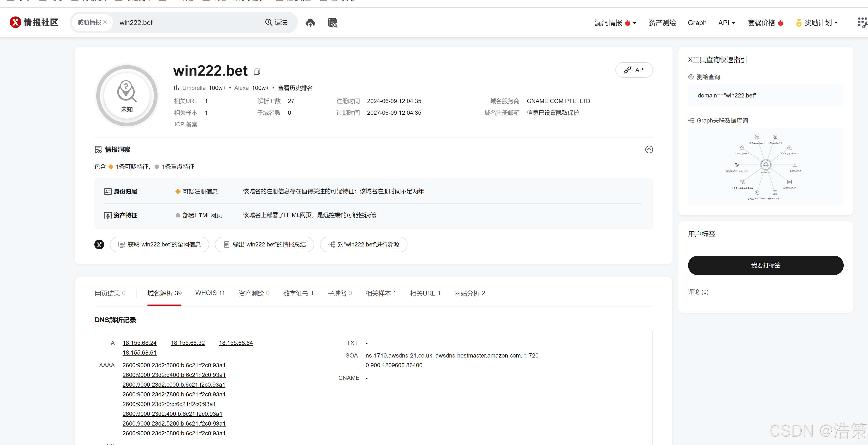Click the Graph关联数据查询 node icon
The width and height of the screenshot is (868, 445).
tap(691, 120)
